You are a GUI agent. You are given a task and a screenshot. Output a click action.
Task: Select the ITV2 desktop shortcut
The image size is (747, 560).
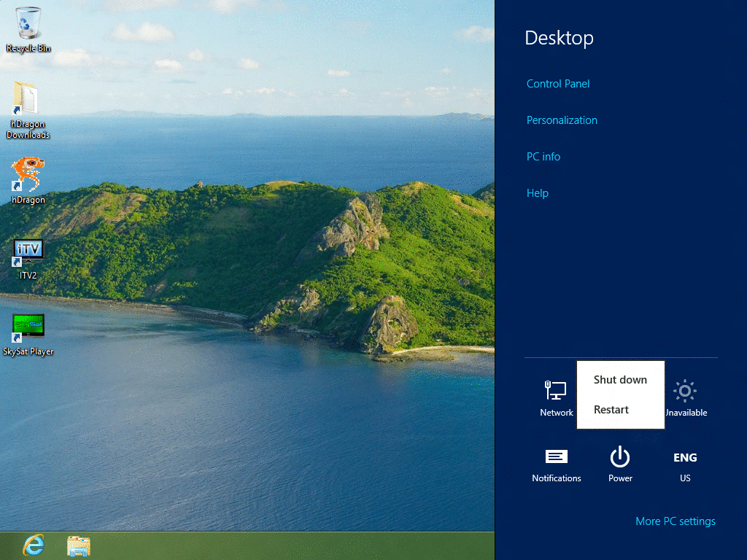coord(28,259)
